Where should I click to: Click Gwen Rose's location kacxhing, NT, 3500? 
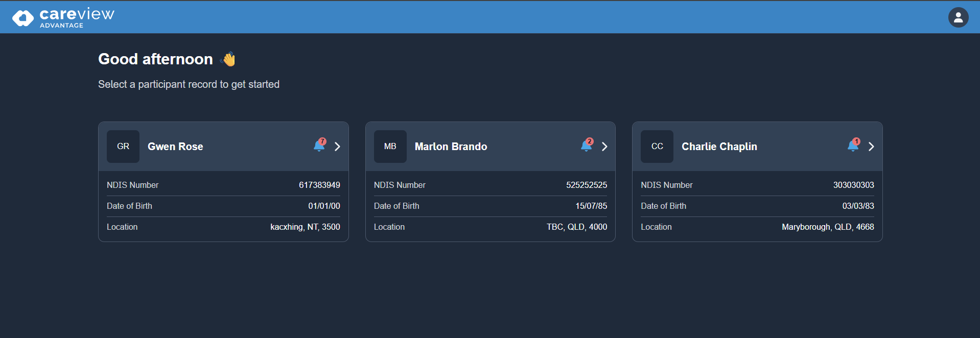coord(305,227)
